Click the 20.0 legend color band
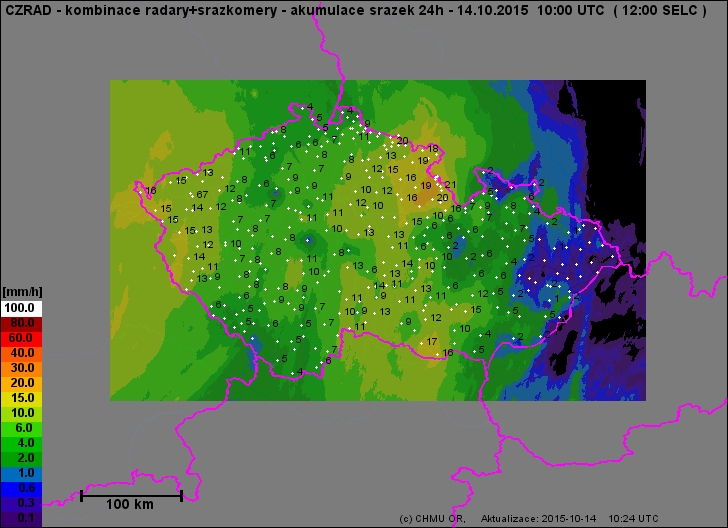Viewport: 728px width, 528px height. (x=22, y=383)
